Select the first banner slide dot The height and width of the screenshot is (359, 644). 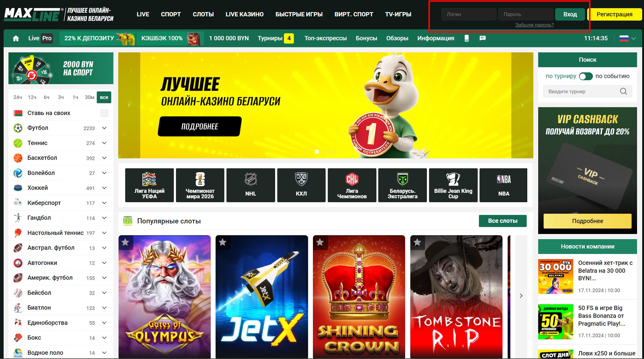(317, 152)
